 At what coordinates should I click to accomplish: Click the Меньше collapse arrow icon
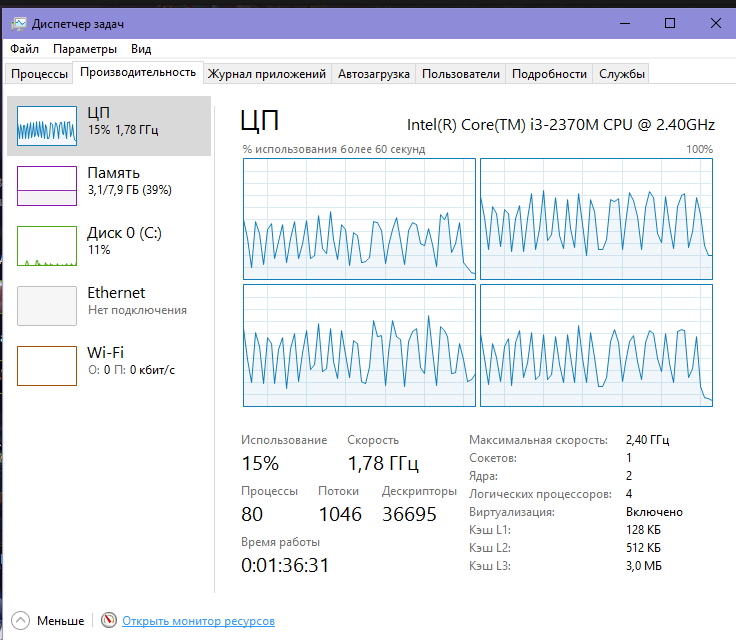click(x=20, y=621)
